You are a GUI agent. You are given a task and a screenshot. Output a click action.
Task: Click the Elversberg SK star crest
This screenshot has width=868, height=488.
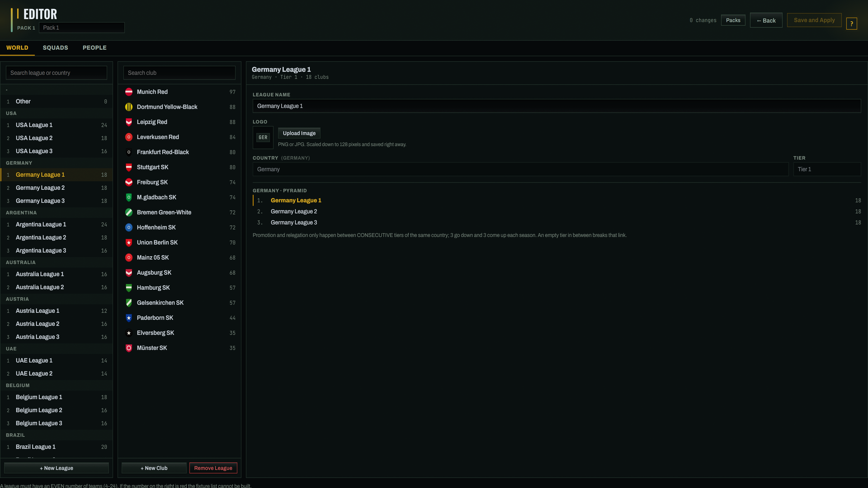coord(129,333)
